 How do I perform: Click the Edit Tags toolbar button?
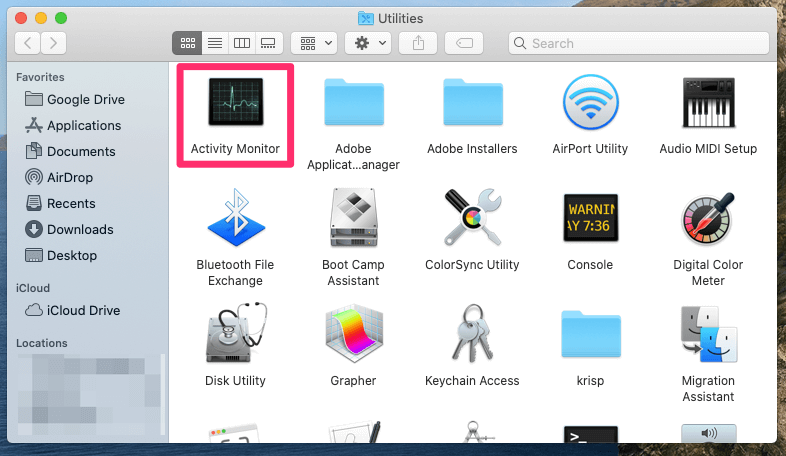coord(464,43)
